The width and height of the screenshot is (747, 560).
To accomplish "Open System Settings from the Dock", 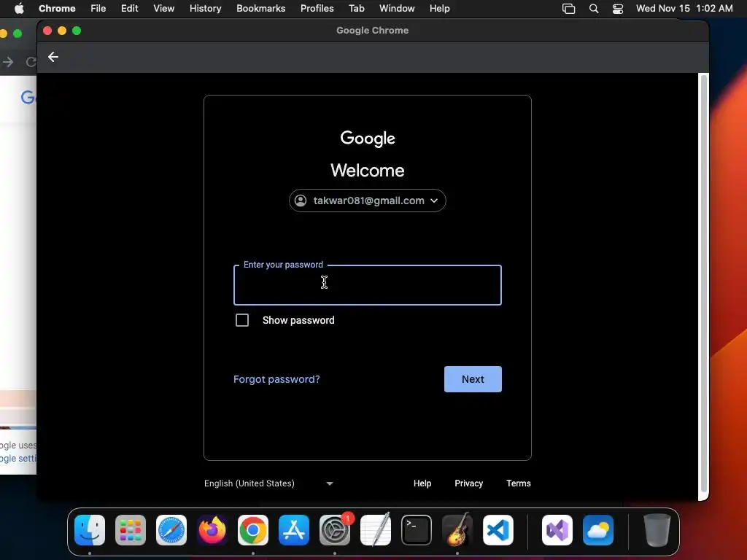I will coord(334,530).
